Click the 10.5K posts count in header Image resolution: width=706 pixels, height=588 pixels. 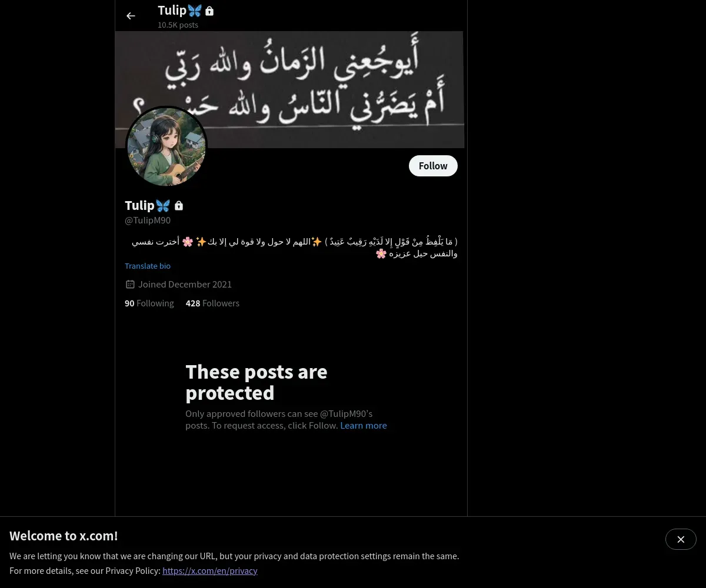[178, 25]
